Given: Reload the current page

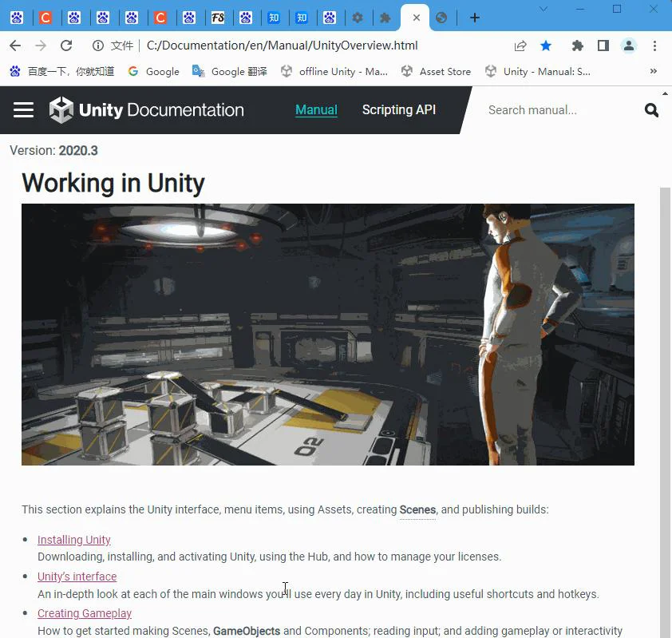Looking at the screenshot, I should [x=66, y=46].
